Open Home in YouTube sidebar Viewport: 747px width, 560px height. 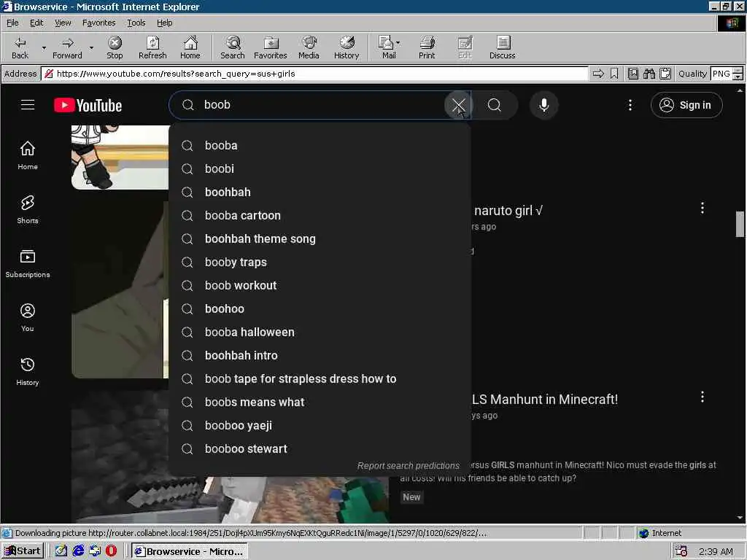point(28,156)
